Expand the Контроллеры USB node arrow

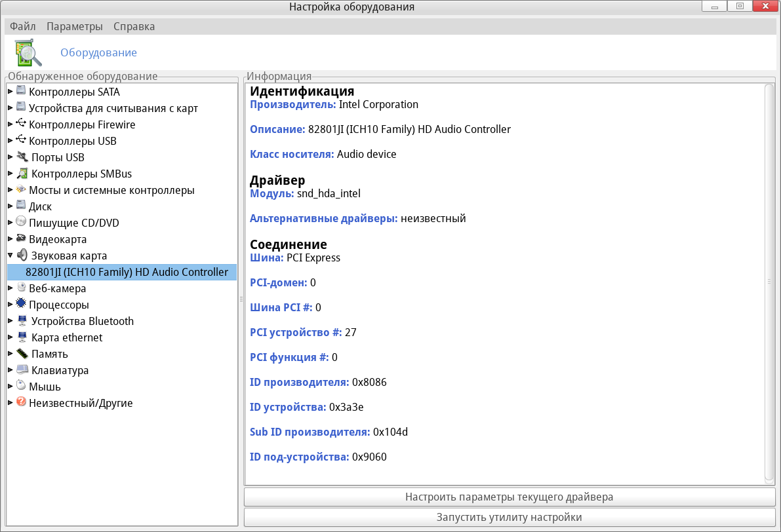tap(10, 141)
